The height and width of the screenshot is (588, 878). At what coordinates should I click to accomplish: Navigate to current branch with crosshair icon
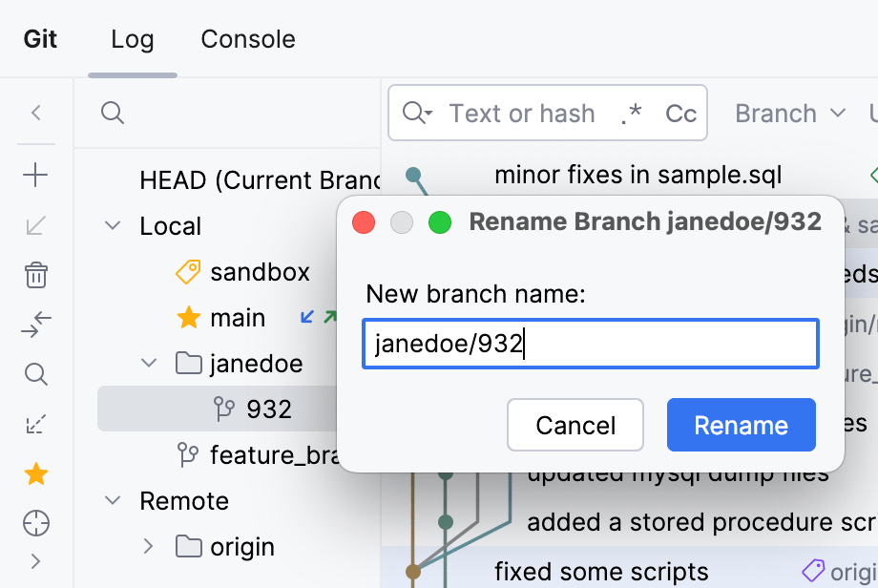35,523
